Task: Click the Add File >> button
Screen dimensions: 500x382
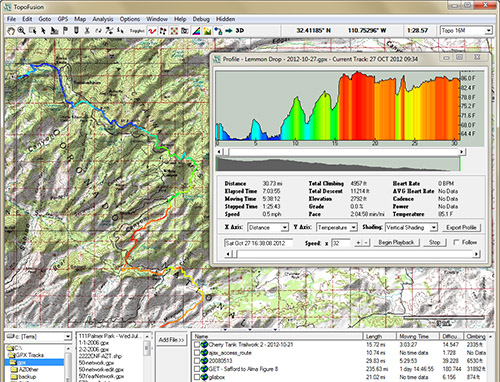Action: (171, 340)
